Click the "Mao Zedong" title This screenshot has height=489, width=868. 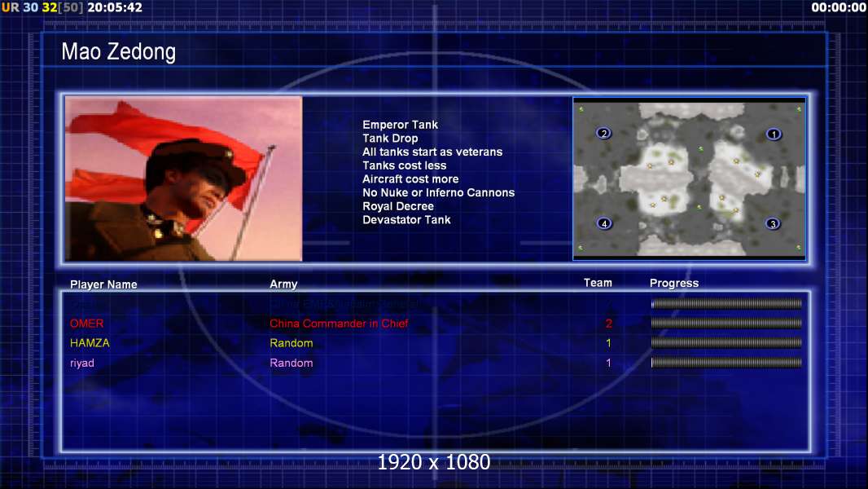coord(118,51)
